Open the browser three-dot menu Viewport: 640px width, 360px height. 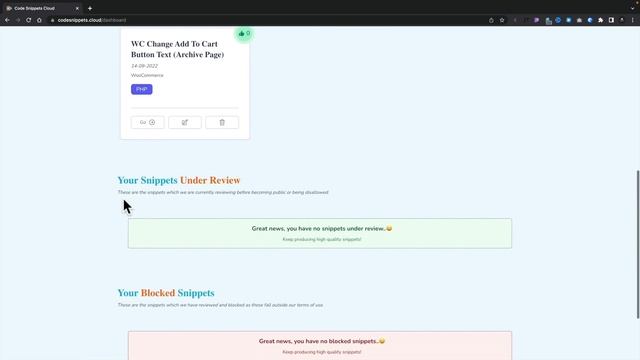click(633, 20)
